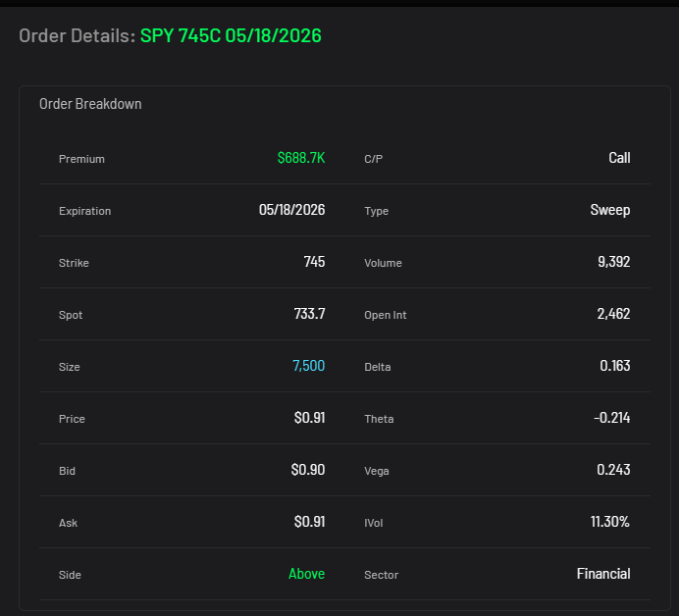Select the 0.163 delta value
679x616 pixels.
pos(615,366)
